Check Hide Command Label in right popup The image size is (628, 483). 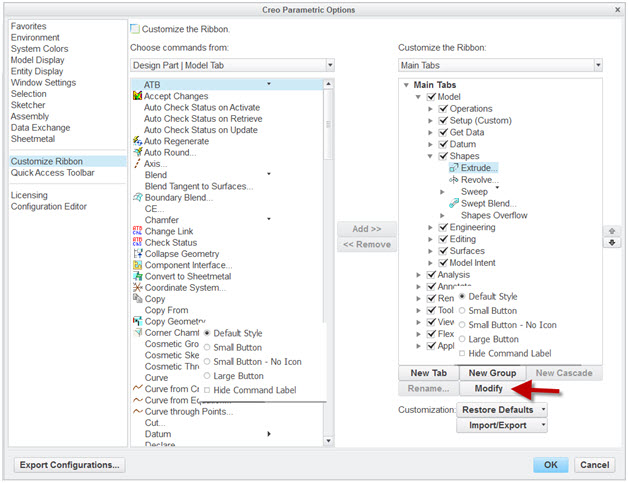462,353
